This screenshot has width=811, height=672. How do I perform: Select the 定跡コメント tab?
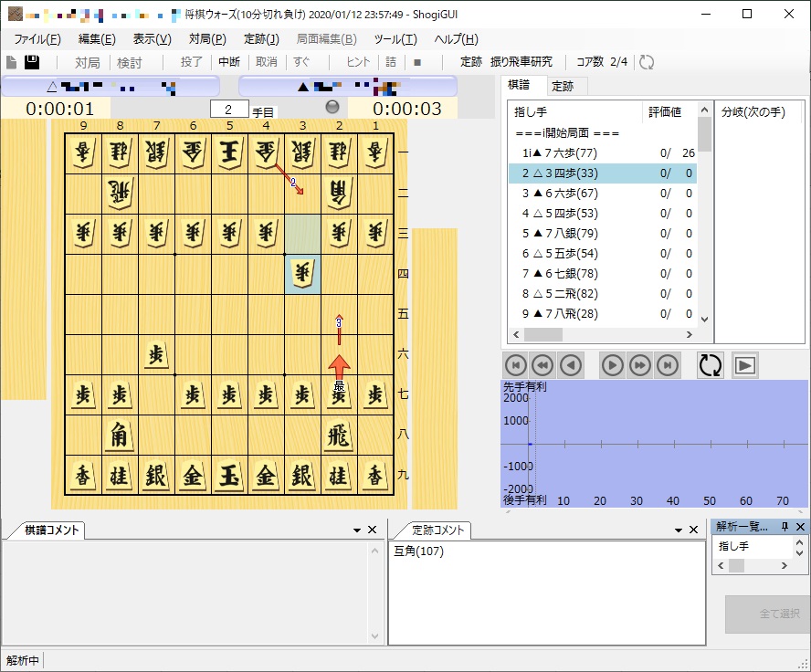(x=438, y=530)
